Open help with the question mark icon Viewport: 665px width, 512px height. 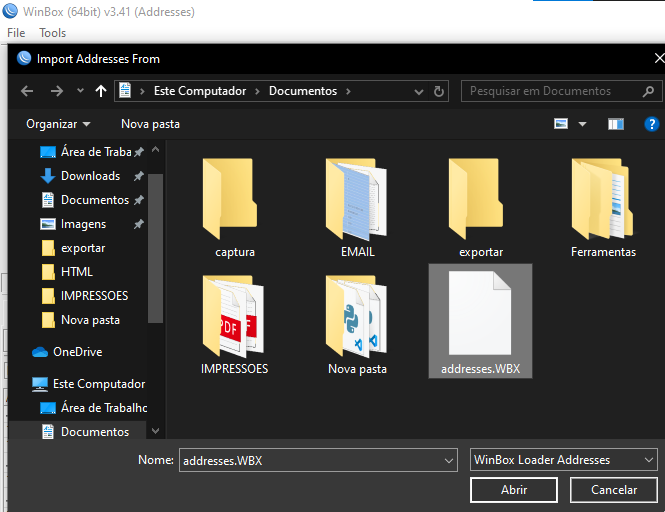tap(651, 124)
